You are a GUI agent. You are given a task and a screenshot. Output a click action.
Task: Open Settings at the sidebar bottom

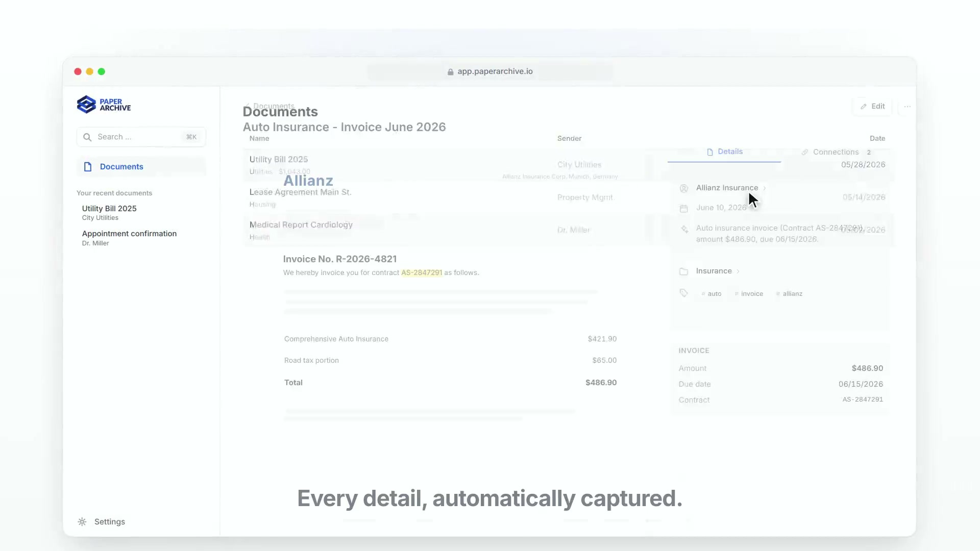[x=102, y=521]
